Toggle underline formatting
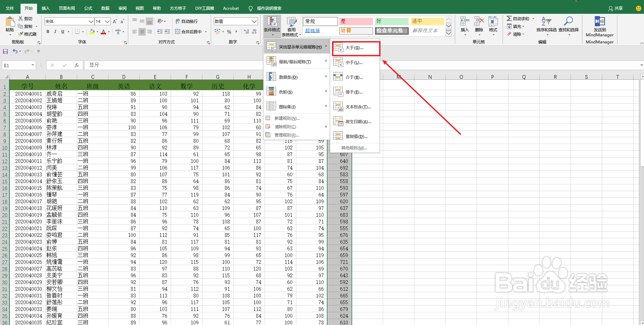Screen dimensions: 644x325 point(63,32)
